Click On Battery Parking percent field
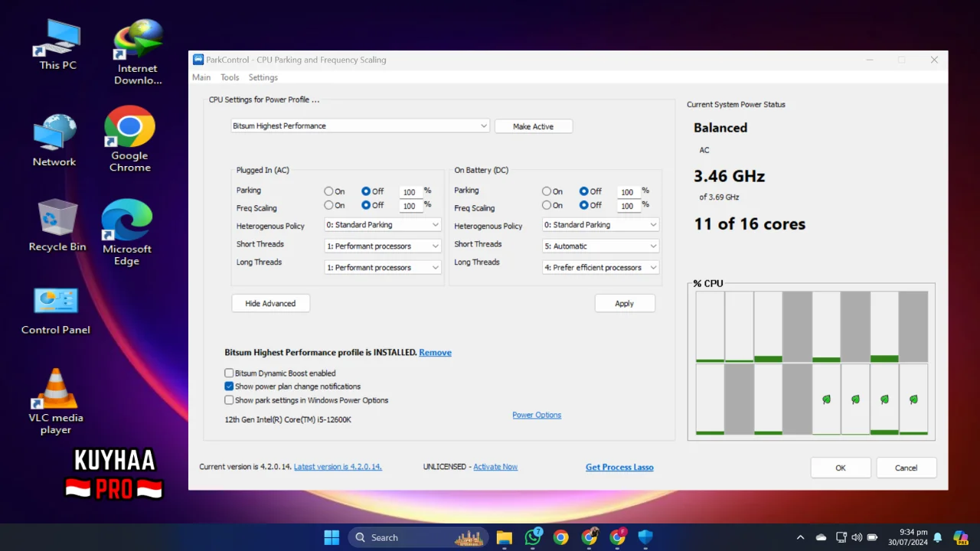980x551 pixels. tap(629, 192)
